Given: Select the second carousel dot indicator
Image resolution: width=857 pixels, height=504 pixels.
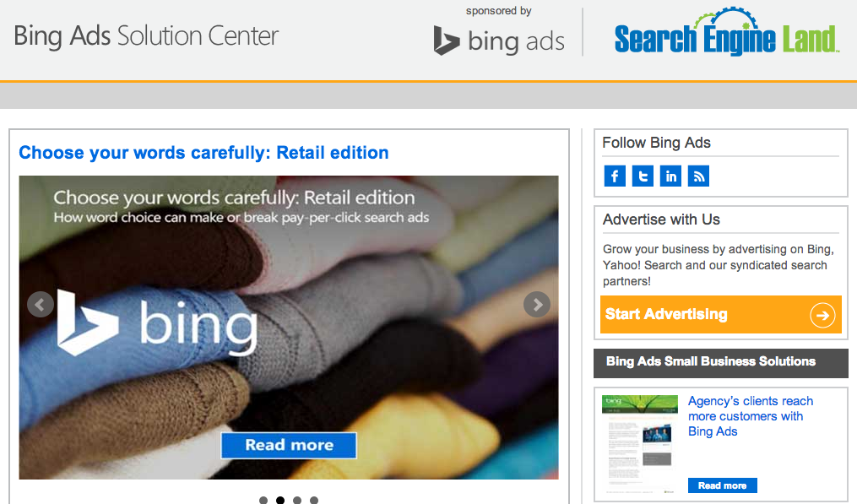Looking at the screenshot, I should pos(280,500).
